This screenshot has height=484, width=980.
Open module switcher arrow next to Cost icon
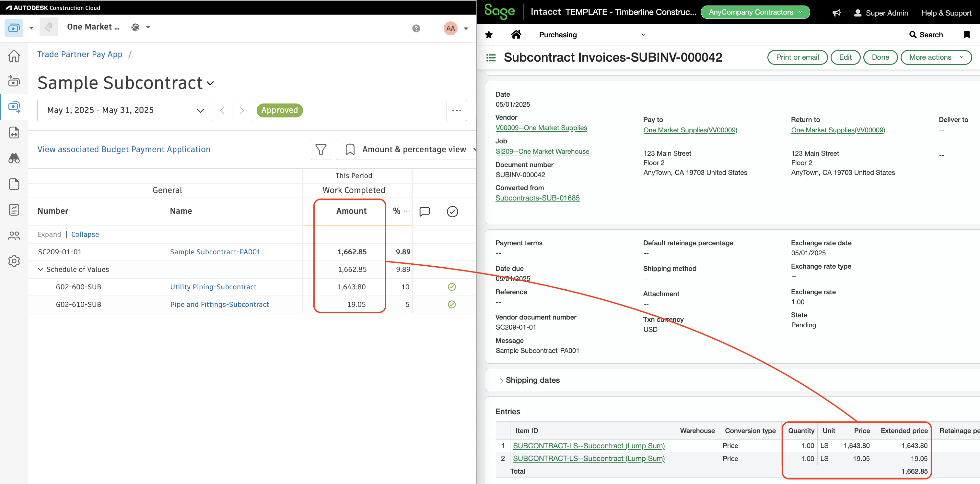[31, 28]
